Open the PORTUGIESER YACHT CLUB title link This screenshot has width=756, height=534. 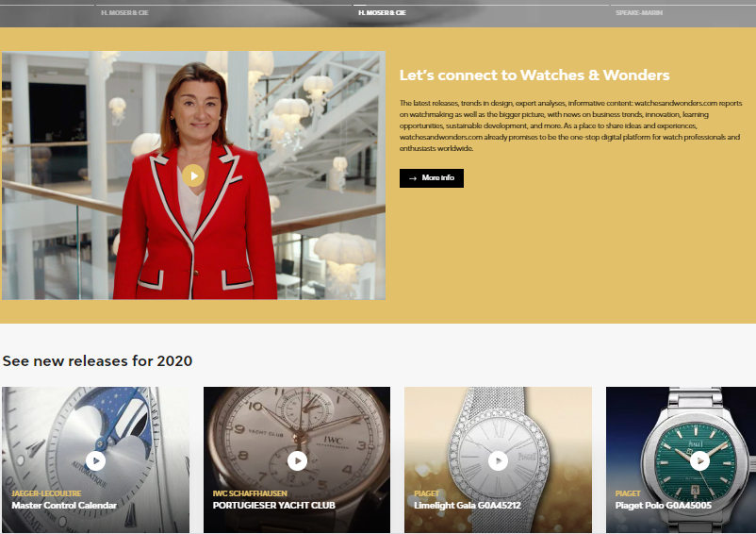coord(275,506)
